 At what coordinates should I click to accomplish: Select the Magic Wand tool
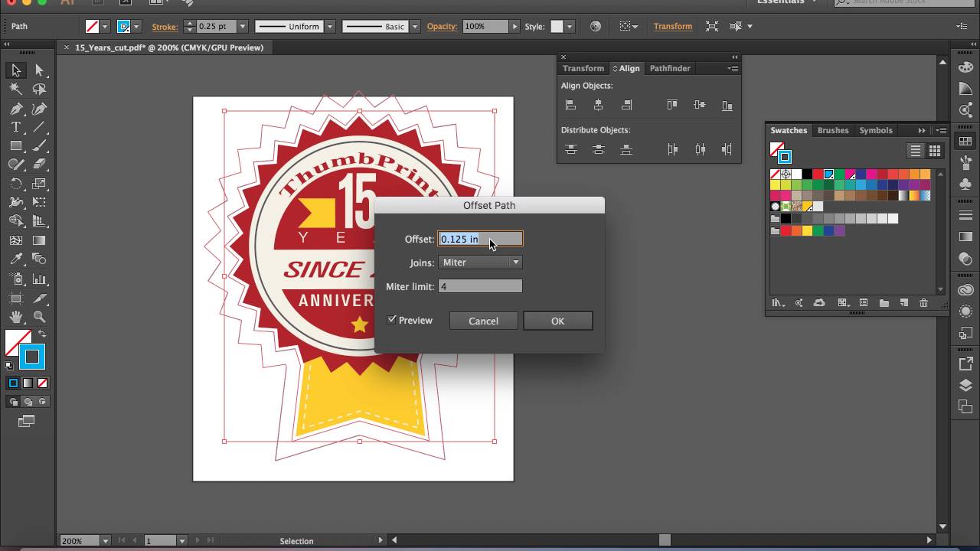(x=15, y=89)
